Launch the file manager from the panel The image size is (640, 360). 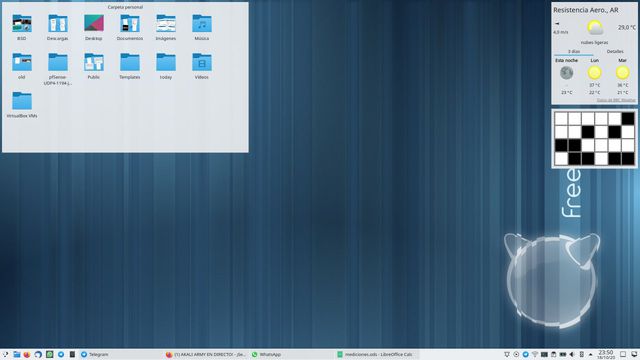point(17,354)
